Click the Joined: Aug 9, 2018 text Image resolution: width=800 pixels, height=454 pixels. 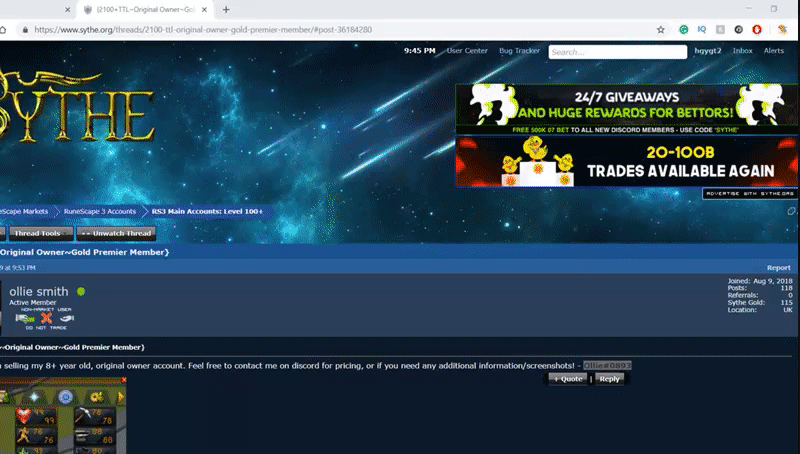tap(760, 281)
